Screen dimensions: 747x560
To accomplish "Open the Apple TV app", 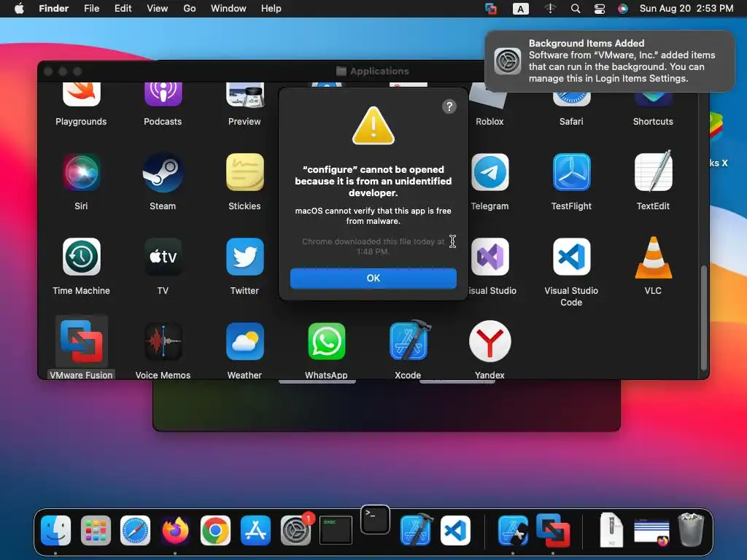I will click(x=163, y=257).
